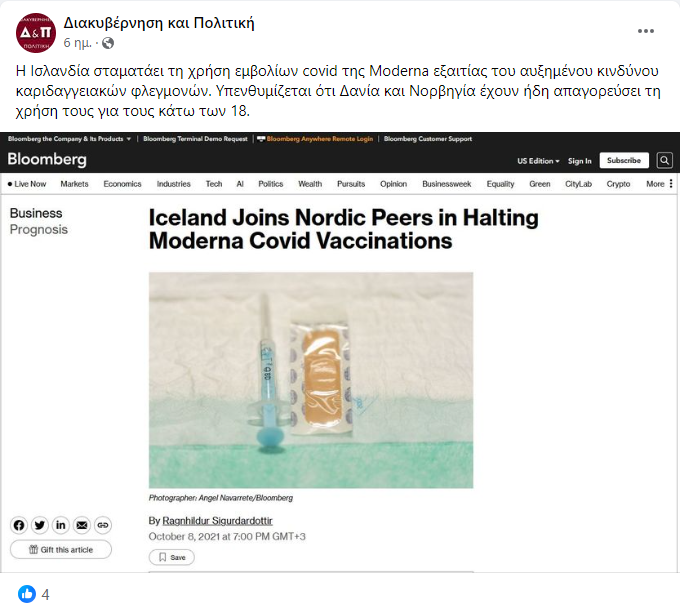Click the Bloomberg search magnifier icon
The image size is (680, 611).
[x=664, y=160]
